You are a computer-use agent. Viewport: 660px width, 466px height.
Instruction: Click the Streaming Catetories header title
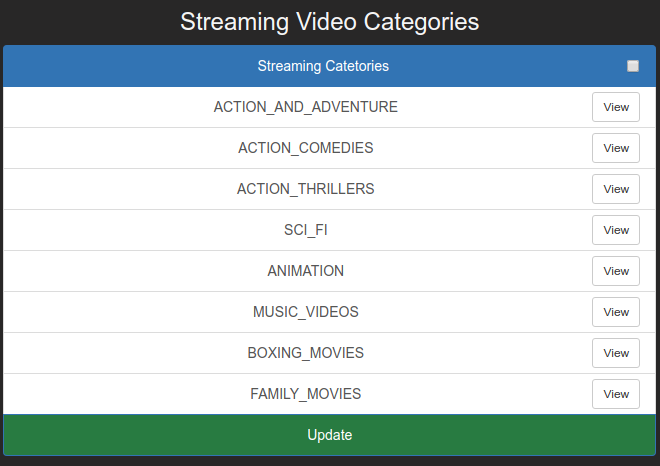coord(323,66)
